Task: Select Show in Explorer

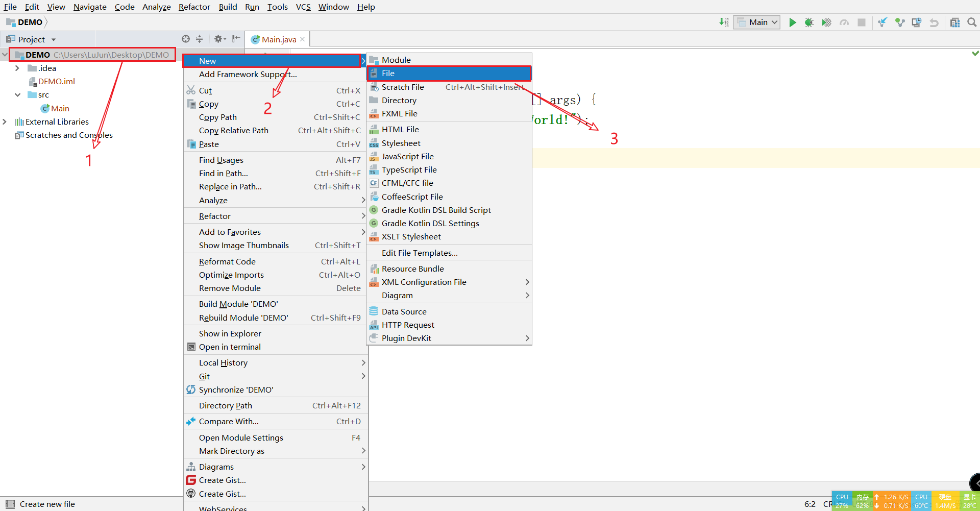Action: pyautogui.click(x=276, y=333)
